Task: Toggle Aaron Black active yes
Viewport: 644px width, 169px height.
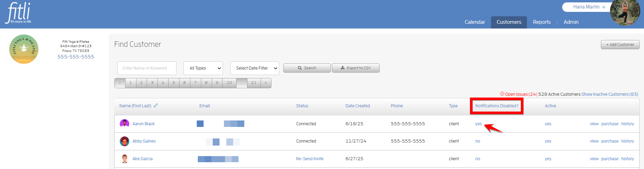Action: pyautogui.click(x=548, y=124)
